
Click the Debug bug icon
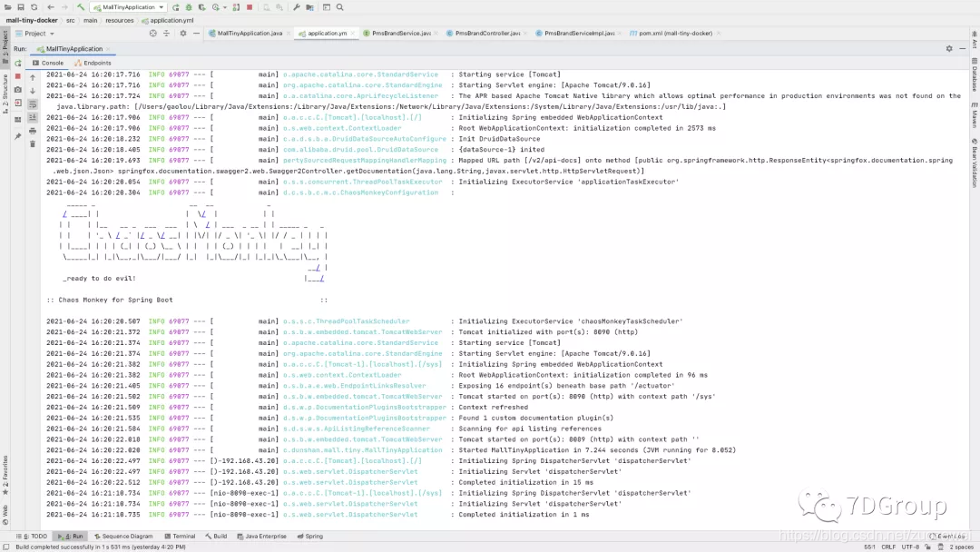(x=189, y=7)
